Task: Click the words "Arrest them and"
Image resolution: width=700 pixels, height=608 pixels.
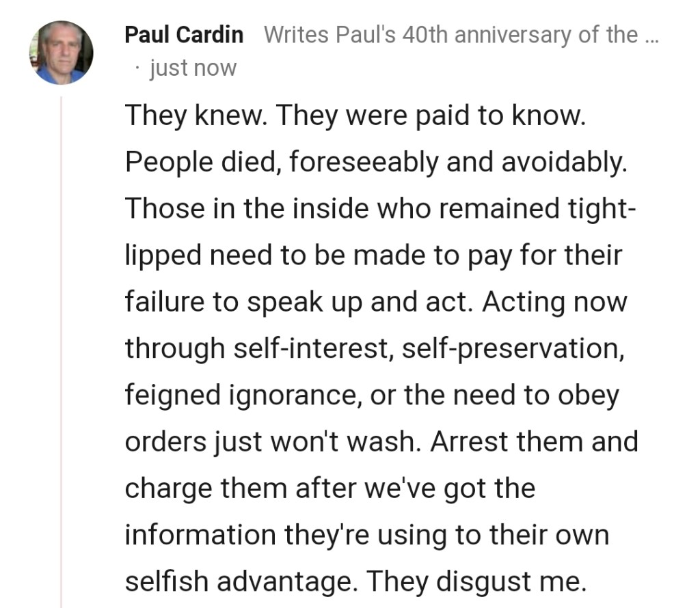Action: pyautogui.click(x=534, y=441)
